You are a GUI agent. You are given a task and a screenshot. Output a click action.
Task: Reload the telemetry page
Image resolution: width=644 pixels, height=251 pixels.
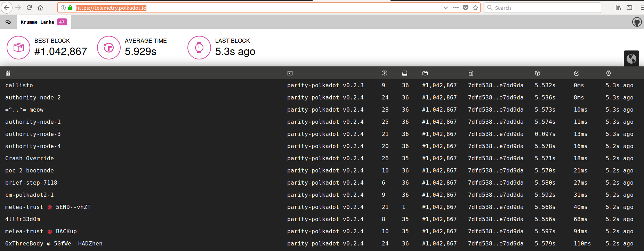[29, 8]
